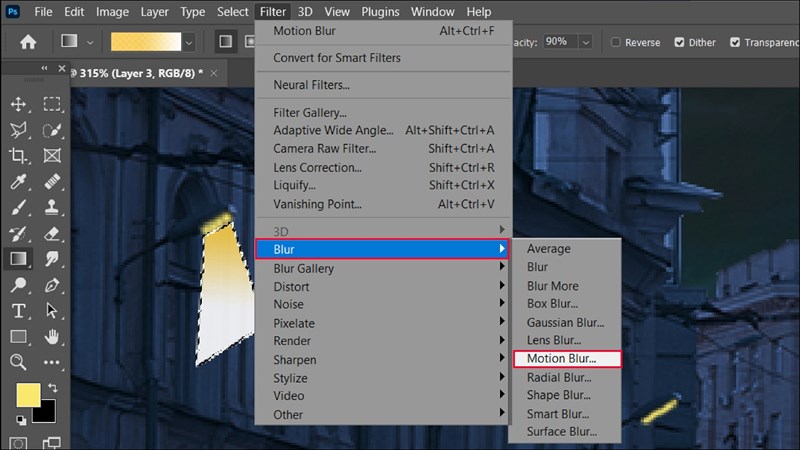Toggle Quick Mask mode

click(18, 443)
